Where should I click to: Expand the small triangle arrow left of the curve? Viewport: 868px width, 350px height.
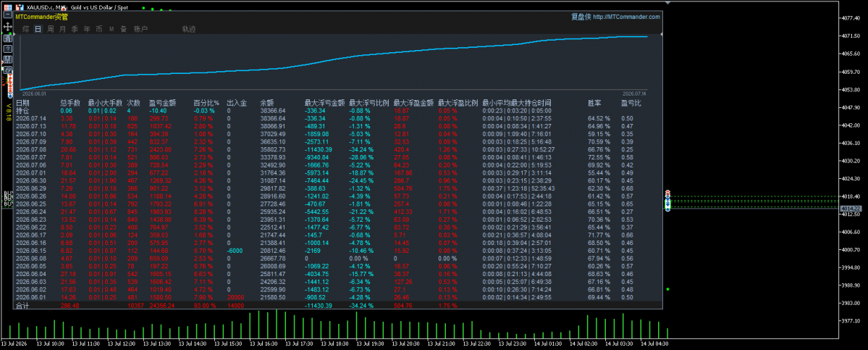point(16,35)
